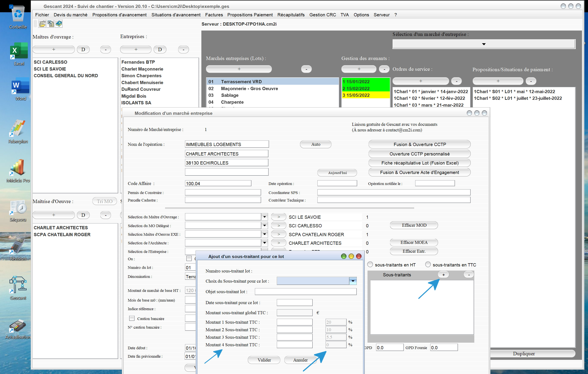
Task: Click the 'Effacer MOD' button
Action: click(x=414, y=225)
